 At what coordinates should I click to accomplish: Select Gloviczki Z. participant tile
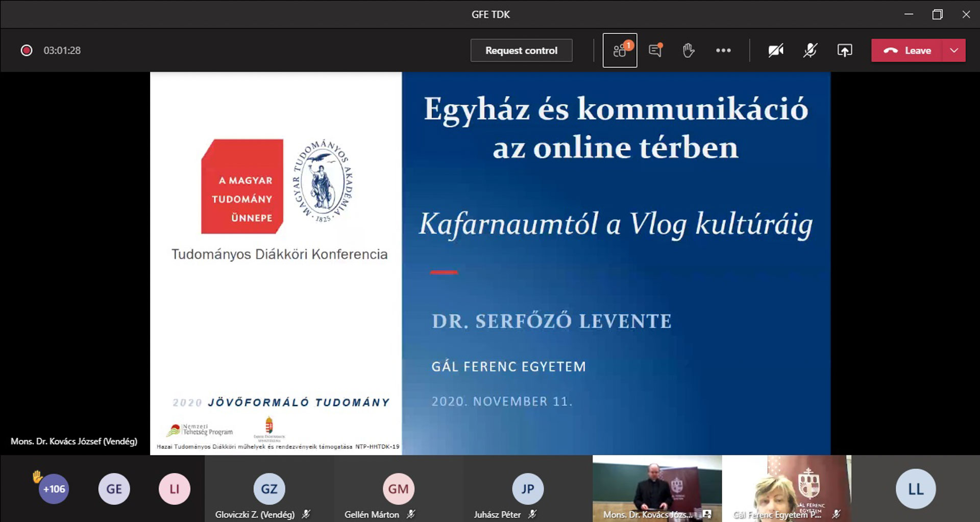point(269,489)
